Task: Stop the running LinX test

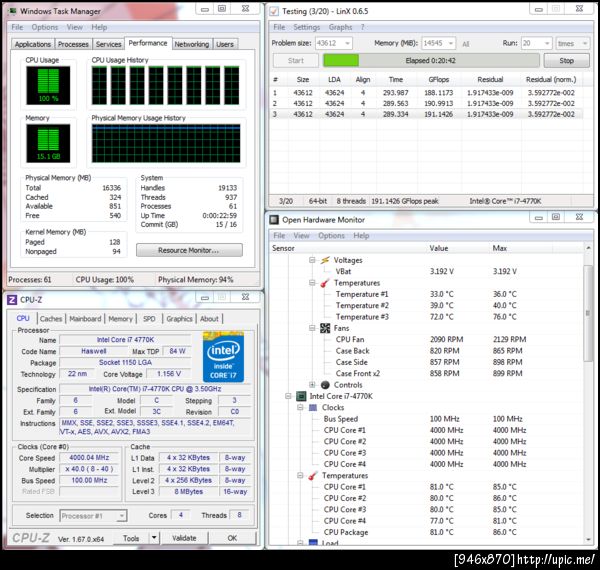Action: 566,61
